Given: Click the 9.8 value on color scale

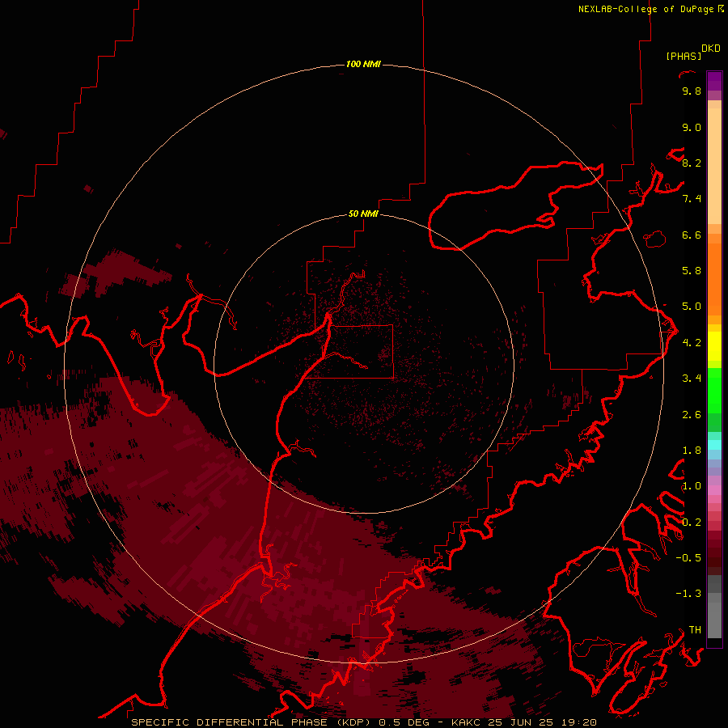Looking at the screenshot, I should [x=692, y=91].
